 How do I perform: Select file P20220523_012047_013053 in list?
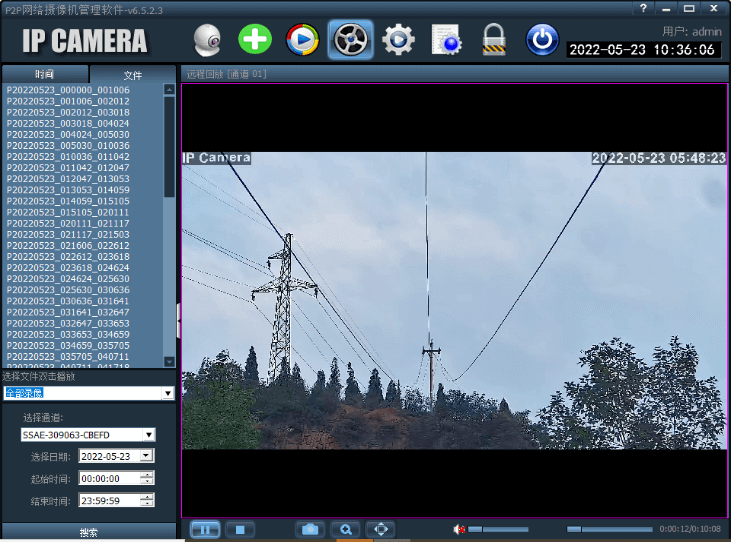point(68,179)
